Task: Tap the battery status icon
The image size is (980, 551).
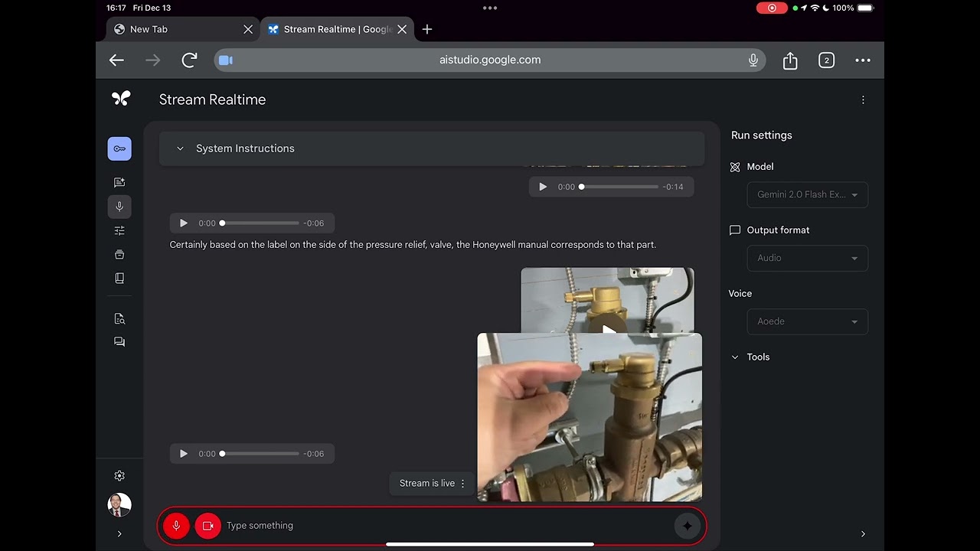Action: coord(865,8)
